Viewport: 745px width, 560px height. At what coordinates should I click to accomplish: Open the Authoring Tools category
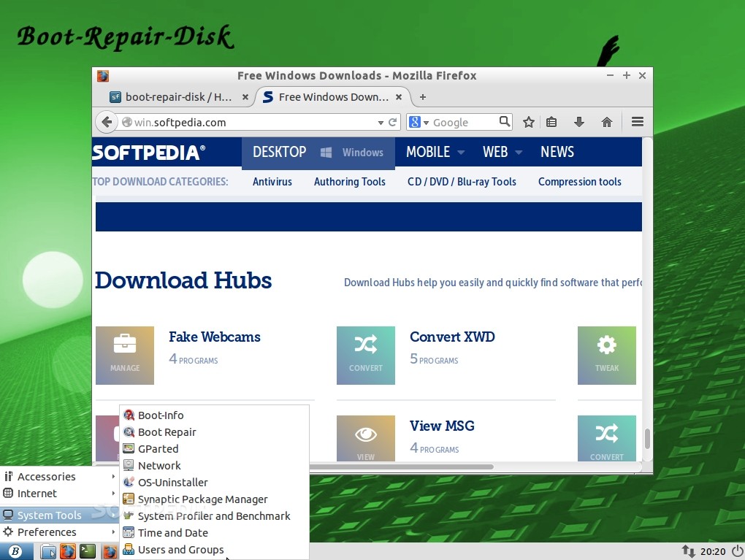tap(349, 182)
